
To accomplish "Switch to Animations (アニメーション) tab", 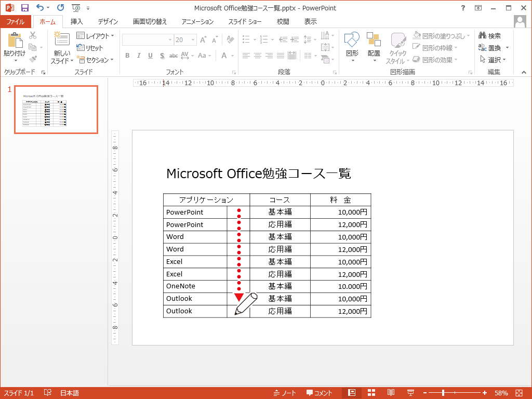I will tap(197, 21).
